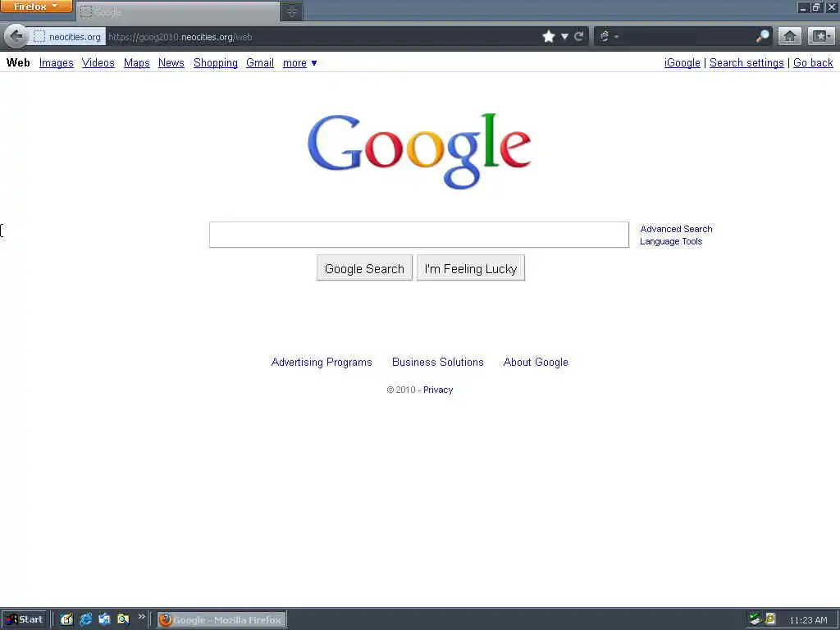Open Language Tools link

[x=671, y=241]
